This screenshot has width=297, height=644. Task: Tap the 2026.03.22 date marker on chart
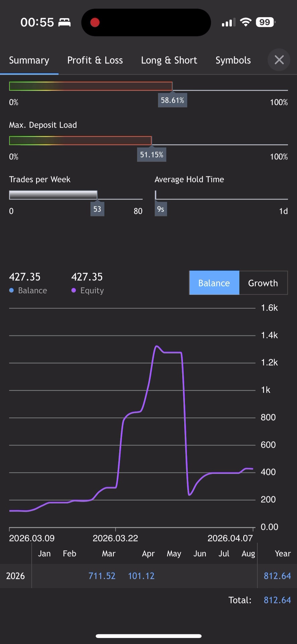coord(115,538)
